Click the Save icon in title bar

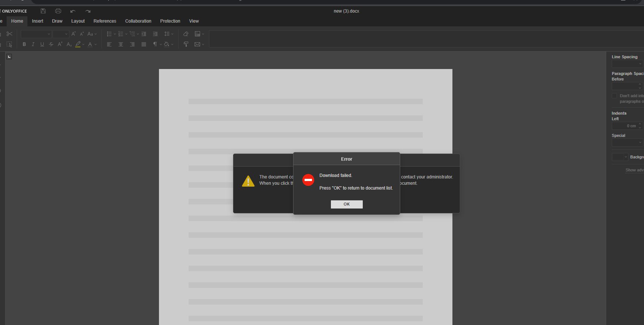pyautogui.click(x=43, y=11)
